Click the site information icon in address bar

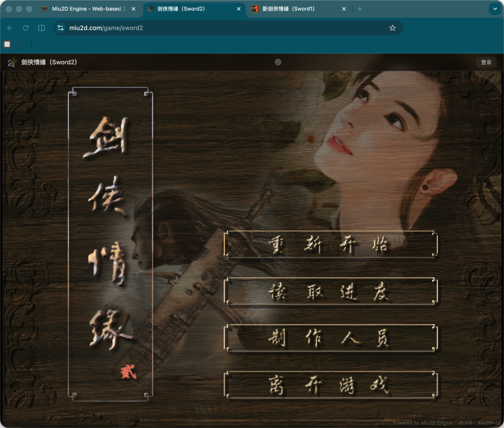(61, 28)
